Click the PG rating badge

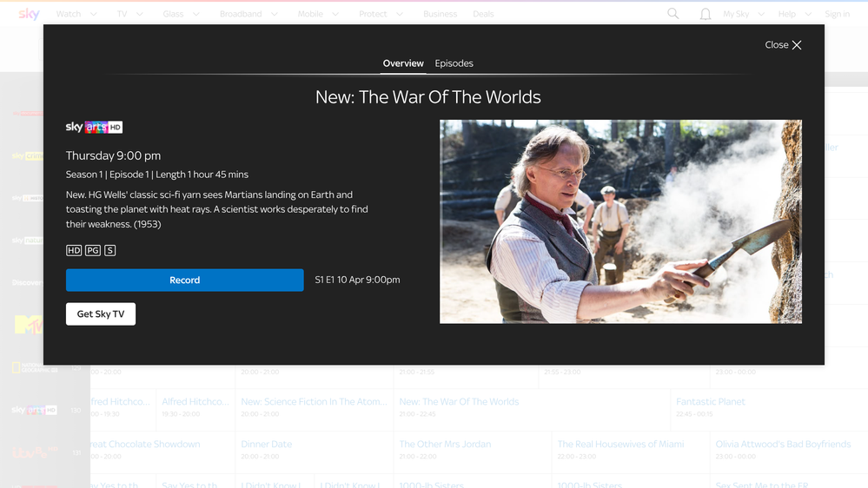pyautogui.click(x=92, y=250)
